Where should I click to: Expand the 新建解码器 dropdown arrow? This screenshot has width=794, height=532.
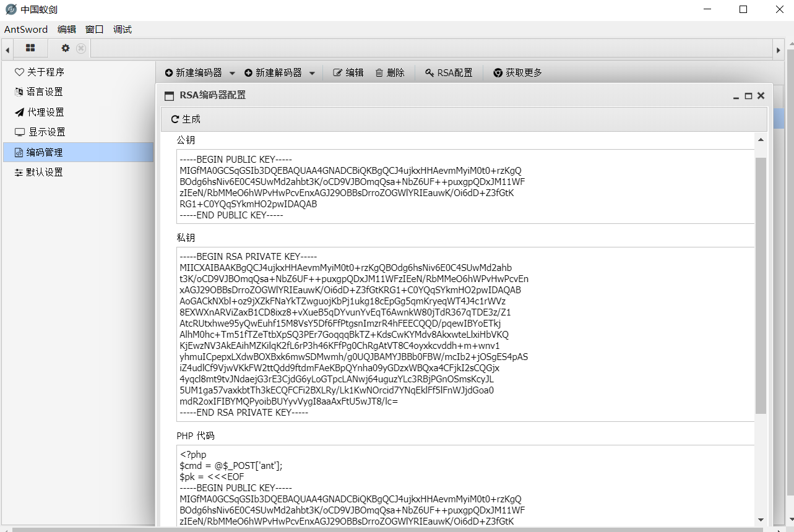coord(312,73)
